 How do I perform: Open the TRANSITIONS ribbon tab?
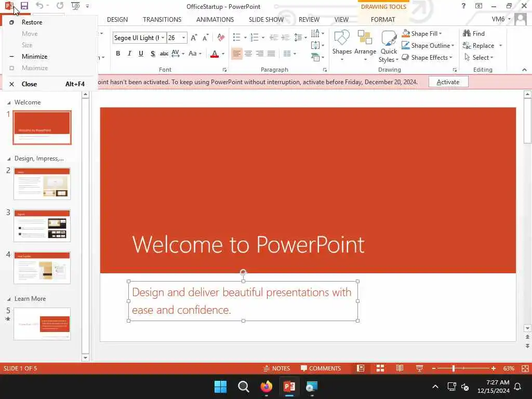(162, 20)
